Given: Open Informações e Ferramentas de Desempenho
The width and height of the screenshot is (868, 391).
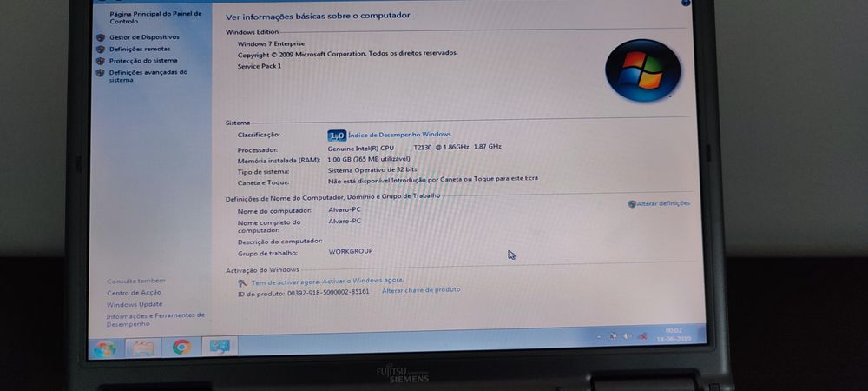Looking at the screenshot, I should pos(155,320).
